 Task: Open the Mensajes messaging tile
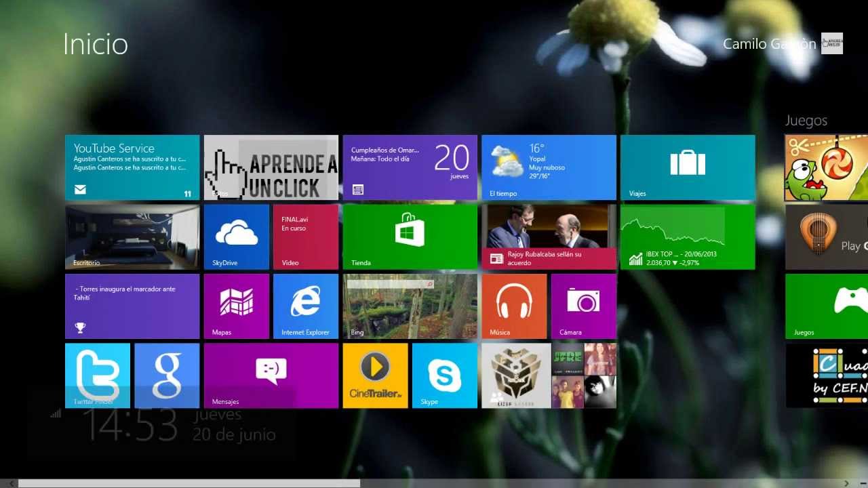[271, 375]
